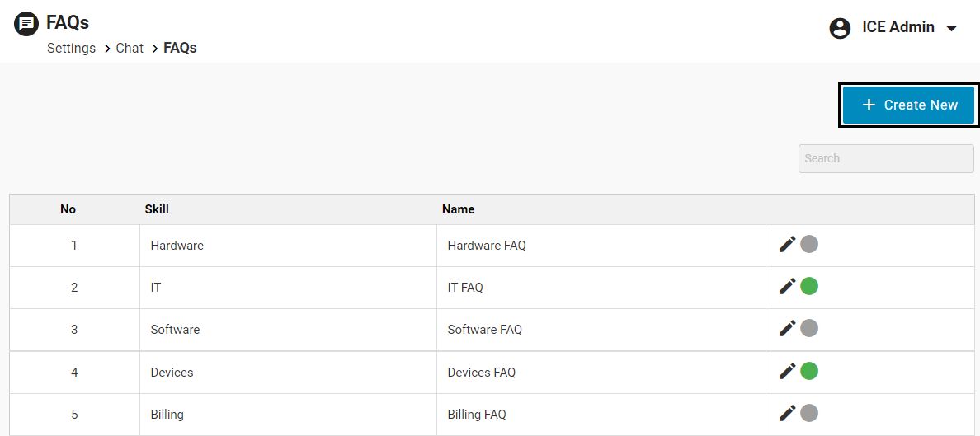Sort by the Name column header

458,209
